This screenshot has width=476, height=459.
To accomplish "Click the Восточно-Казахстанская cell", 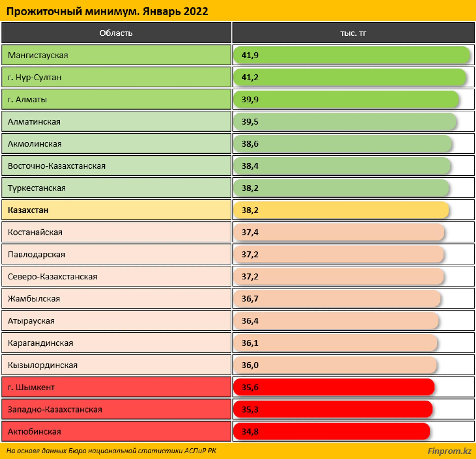I will 116,166.
